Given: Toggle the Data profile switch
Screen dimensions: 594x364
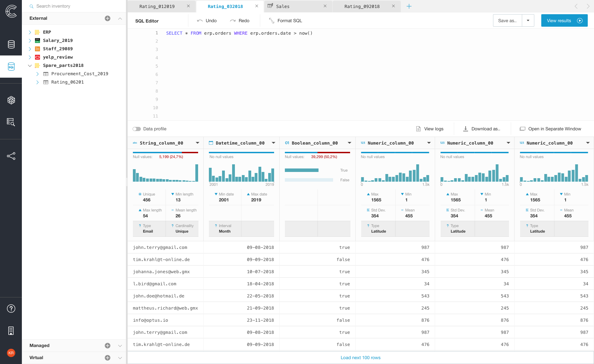Looking at the screenshot, I should tap(137, 129).
